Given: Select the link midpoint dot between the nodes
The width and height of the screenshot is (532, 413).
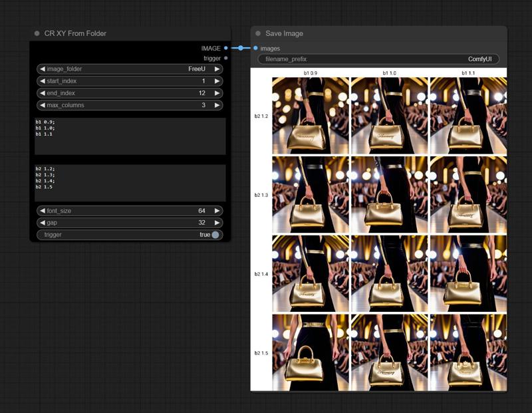Looking at the screenshot, I should click(241, 48).
